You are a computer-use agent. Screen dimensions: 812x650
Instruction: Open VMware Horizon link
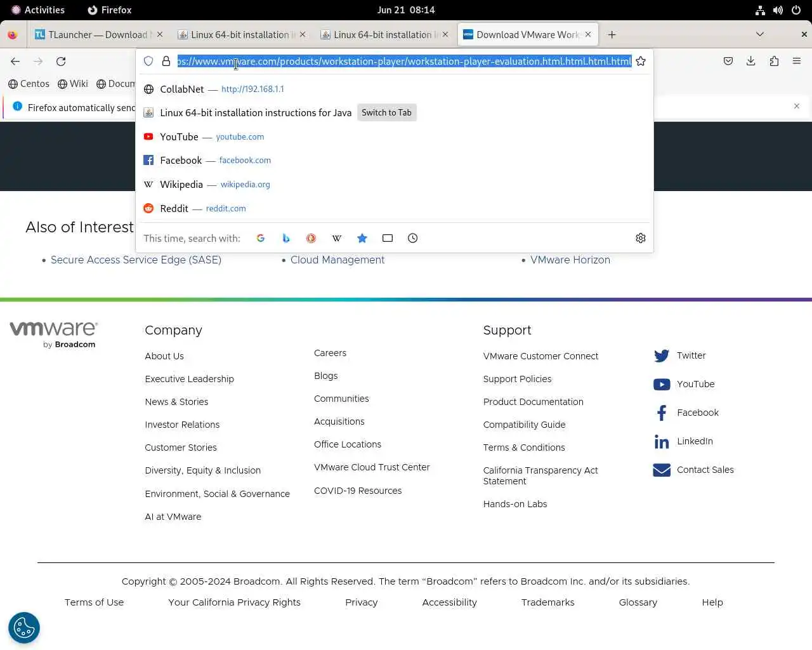pyautogui.click(x=570, y=260)
